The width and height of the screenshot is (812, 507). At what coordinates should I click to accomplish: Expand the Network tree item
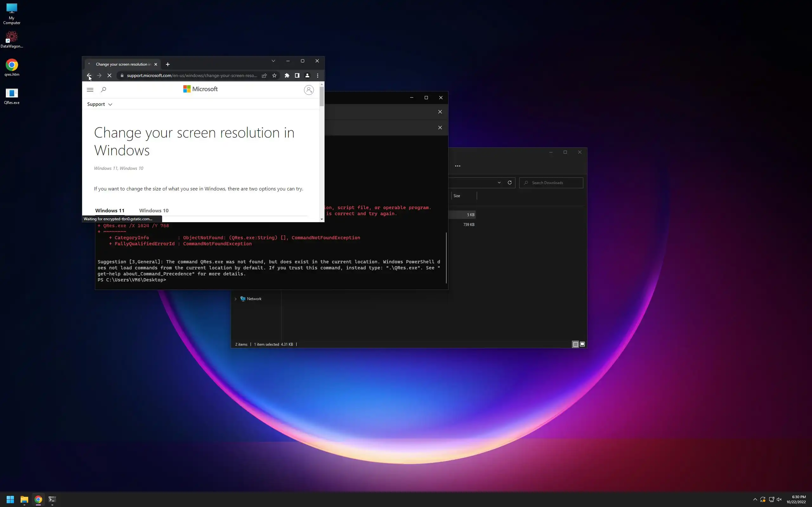[236, 299]
